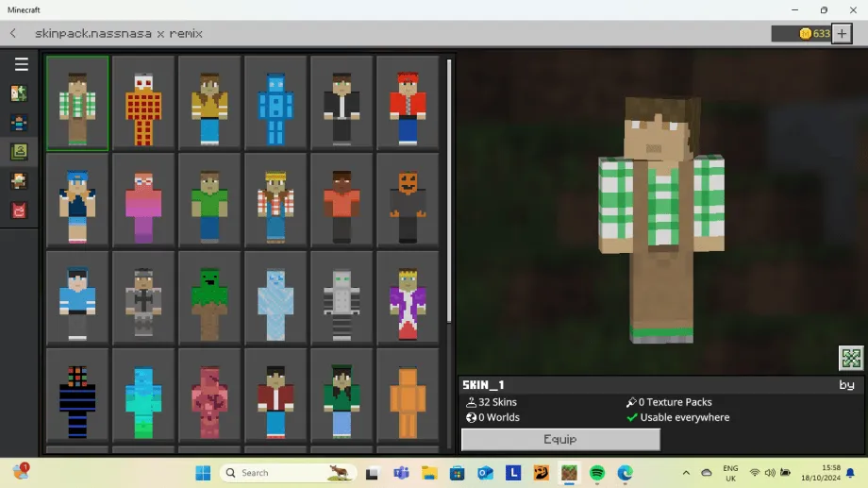Image resolution: width=868 pixels, height=488 pixels.
Task: Select the green plaid shirt skin
Action: (77, 103)
